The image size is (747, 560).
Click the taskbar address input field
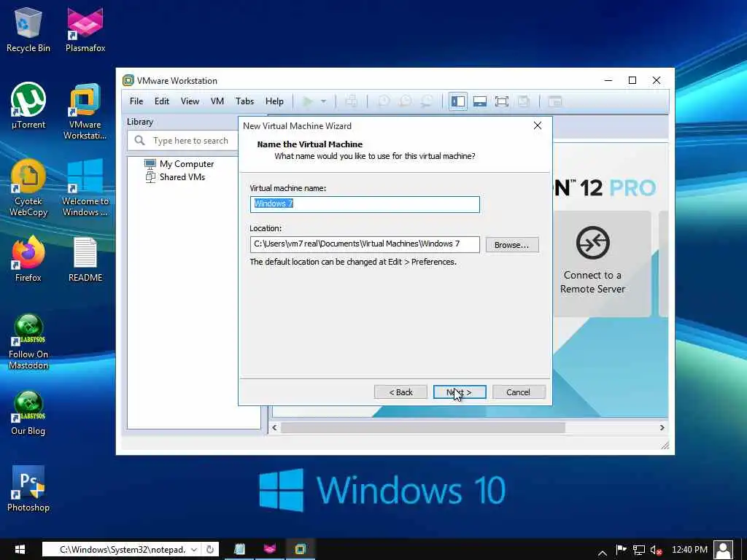coord(122,550)
